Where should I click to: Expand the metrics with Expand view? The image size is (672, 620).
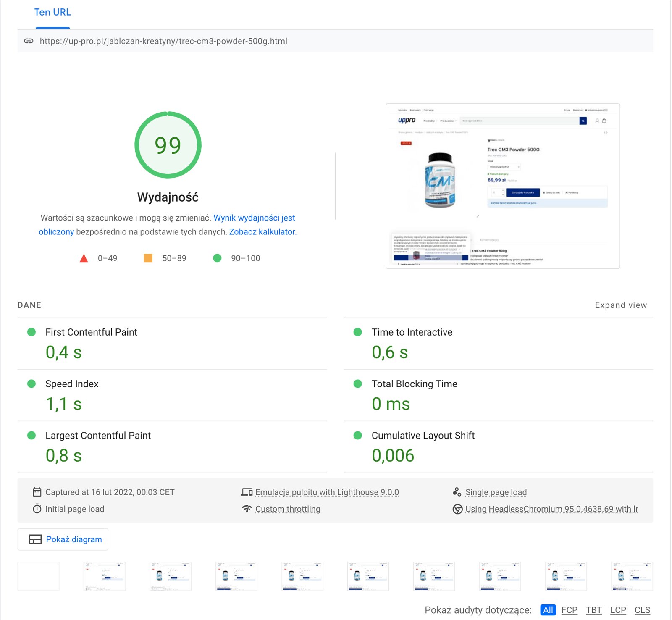pyautogui.click(x=620, y=305)
